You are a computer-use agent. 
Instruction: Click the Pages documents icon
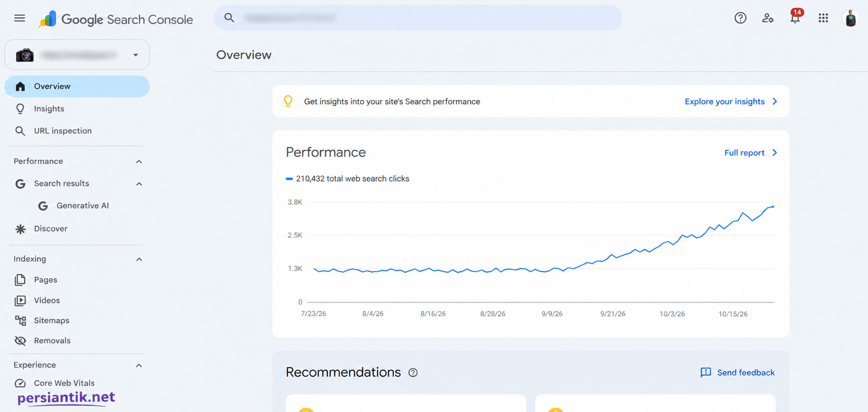click(20, 280)
